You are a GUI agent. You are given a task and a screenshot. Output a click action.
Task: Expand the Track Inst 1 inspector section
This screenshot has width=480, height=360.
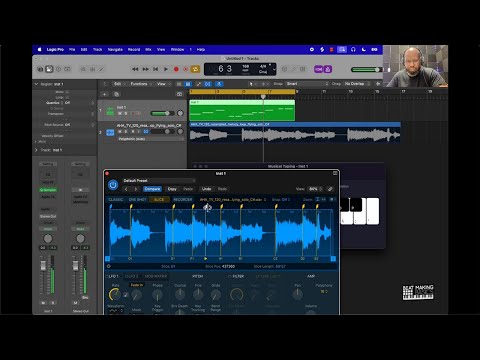click(x=36, y=150)
